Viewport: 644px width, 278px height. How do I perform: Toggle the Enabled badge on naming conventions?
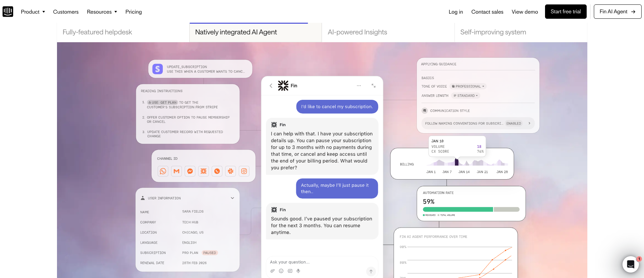[514, 124]
